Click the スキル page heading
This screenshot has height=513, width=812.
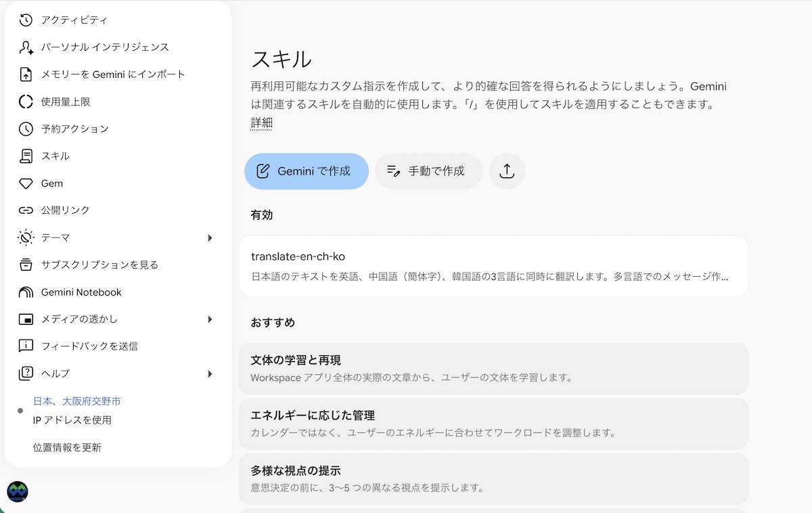coord(281,59)
